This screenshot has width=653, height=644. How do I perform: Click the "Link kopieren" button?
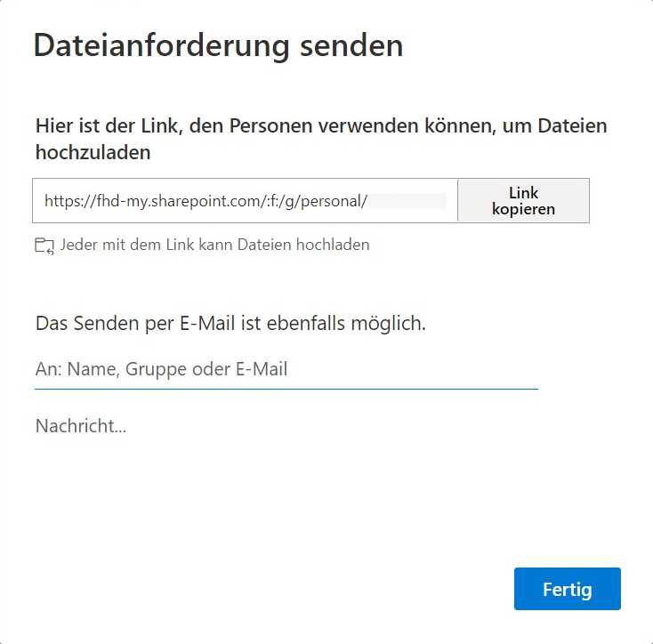point(523,200)
